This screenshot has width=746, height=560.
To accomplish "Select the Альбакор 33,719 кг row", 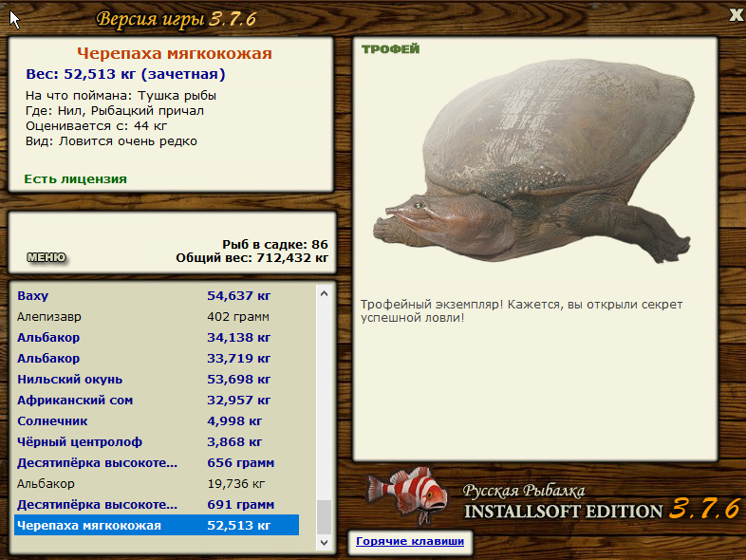I will (157, 358).
